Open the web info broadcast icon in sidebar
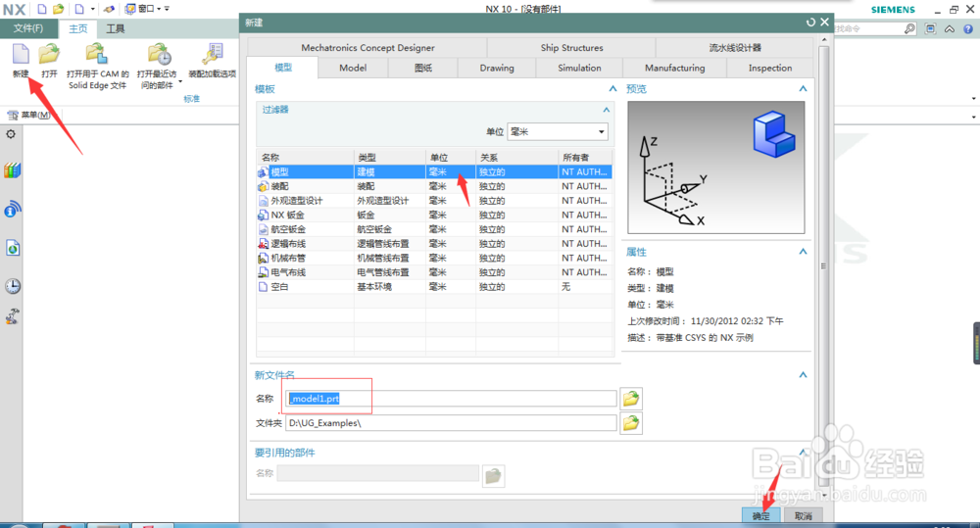980x528 pixels. (12, 210)
